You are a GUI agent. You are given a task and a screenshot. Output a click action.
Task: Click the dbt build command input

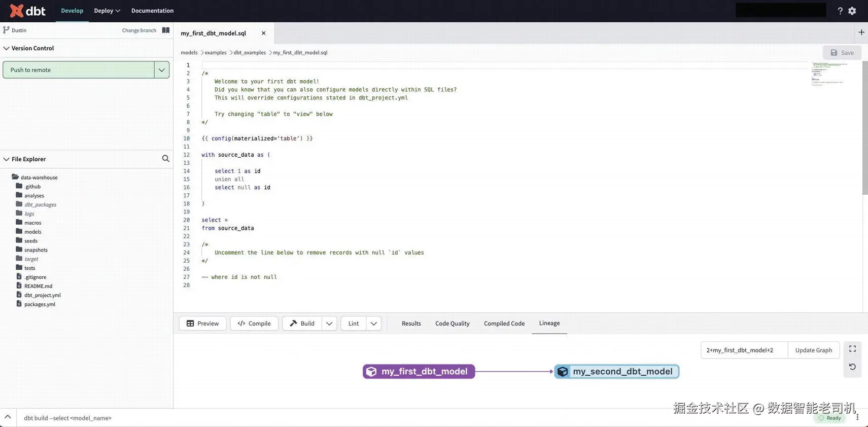pyautogui.click(x=67, y=418)
